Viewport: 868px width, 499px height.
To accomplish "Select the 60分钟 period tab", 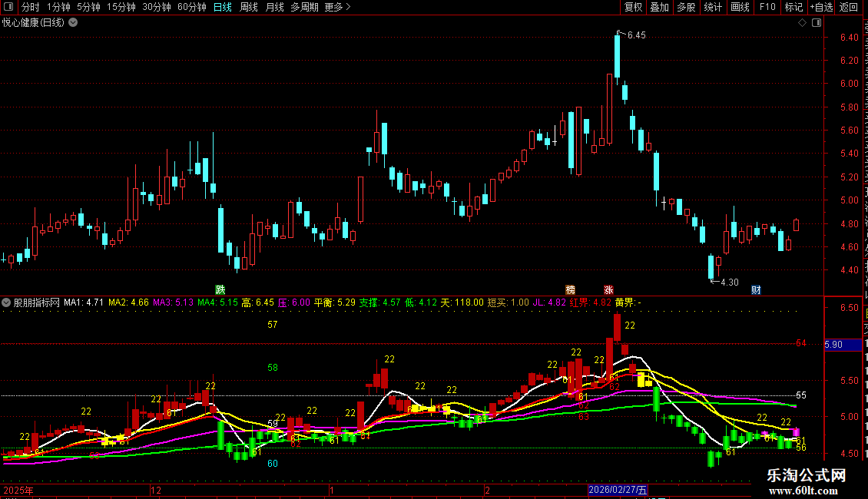I will point(192,7).
